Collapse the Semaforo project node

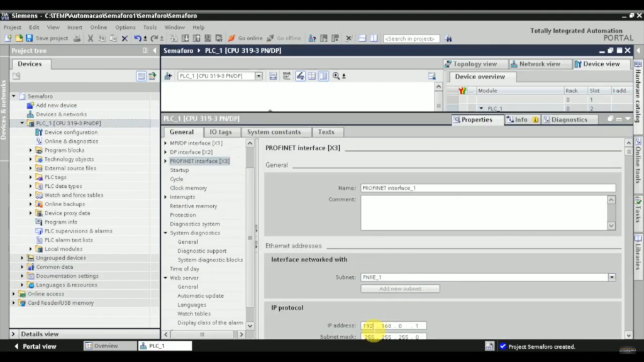[14, 96]
